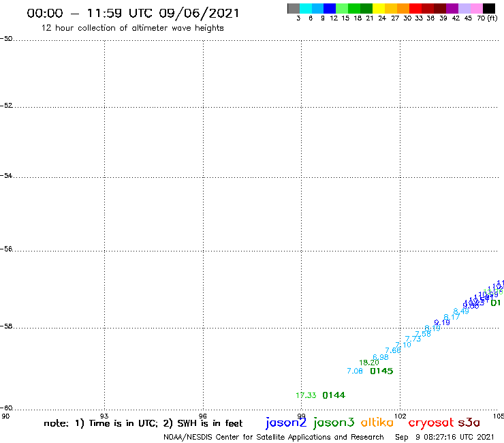Click the maroon swatch between 36 and 39
The image size is (504, 443).
tap(440, 8)
